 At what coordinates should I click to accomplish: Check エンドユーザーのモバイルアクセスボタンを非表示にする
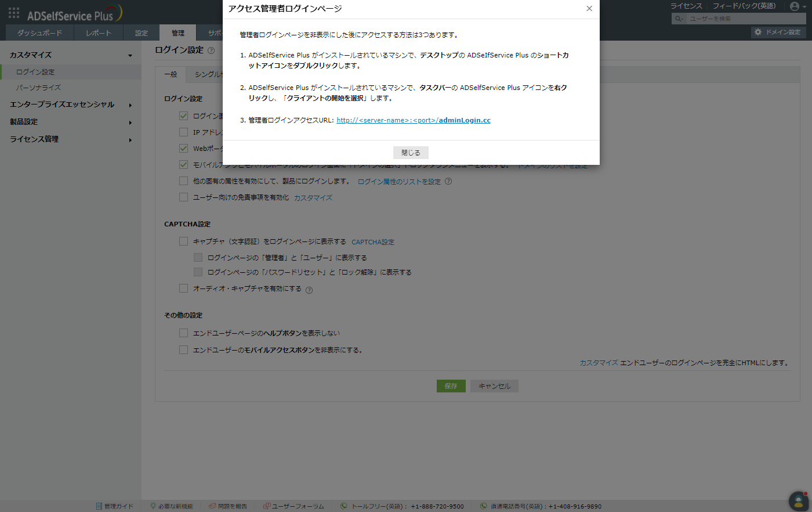[x=183, y=350]
